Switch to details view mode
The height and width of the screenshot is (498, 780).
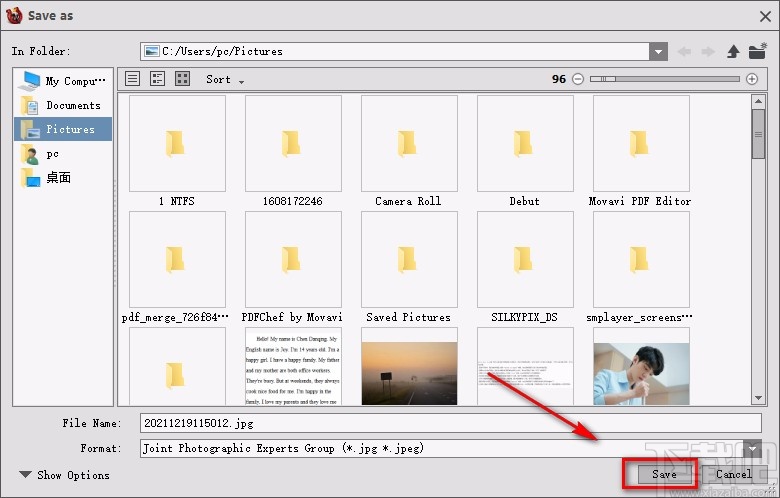click(x=157, y=79)
